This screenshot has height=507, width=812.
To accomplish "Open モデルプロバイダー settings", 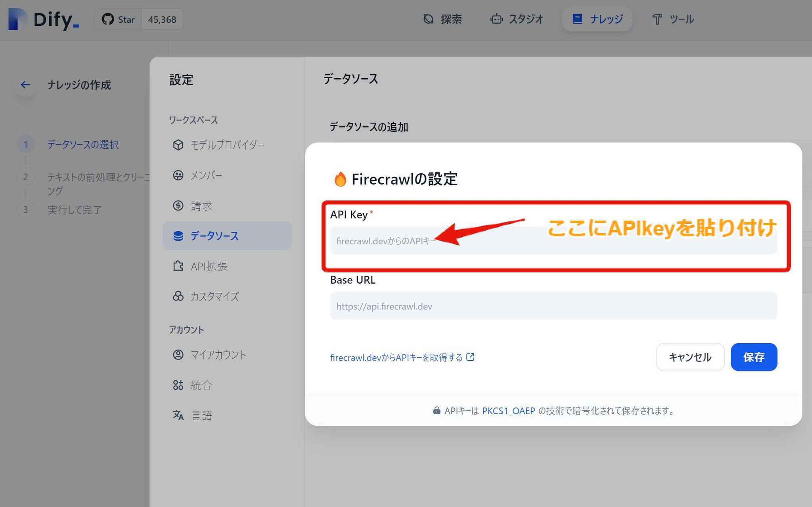I will point(227,145).
